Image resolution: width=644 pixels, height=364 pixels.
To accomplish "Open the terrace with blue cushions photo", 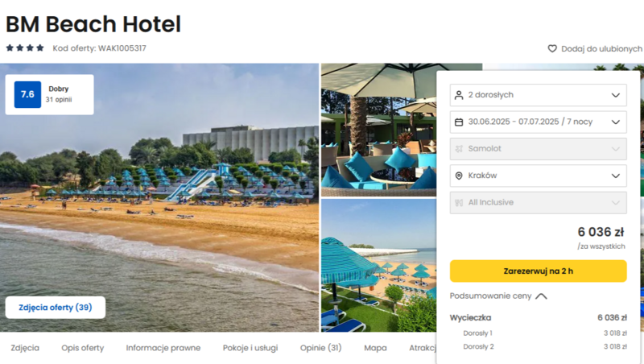I will [x=378, y=130].
